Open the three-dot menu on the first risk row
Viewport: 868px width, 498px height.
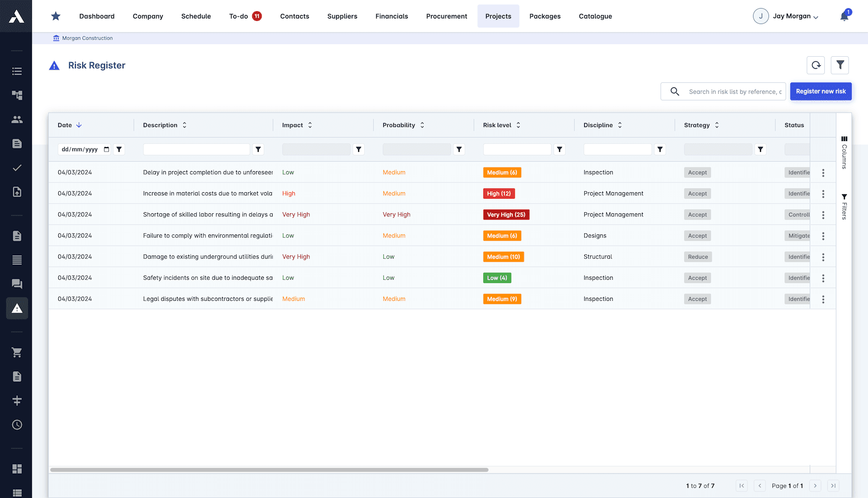[x=823, y=172]
